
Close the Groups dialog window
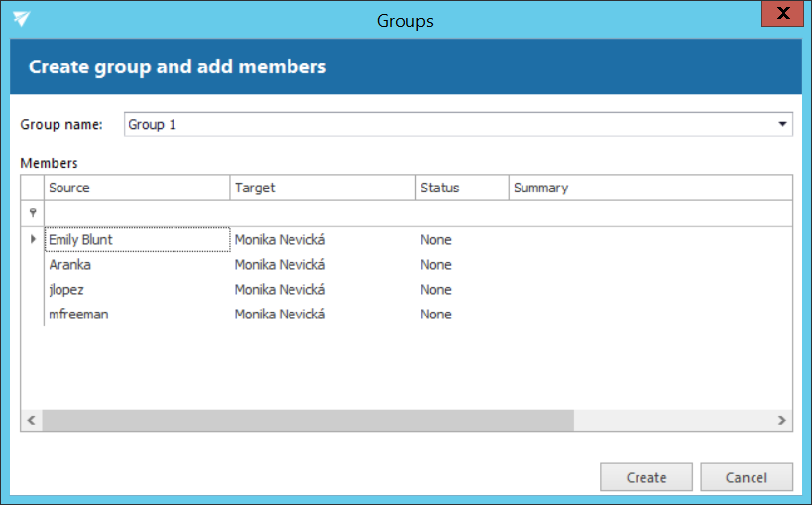click(784, 13)
